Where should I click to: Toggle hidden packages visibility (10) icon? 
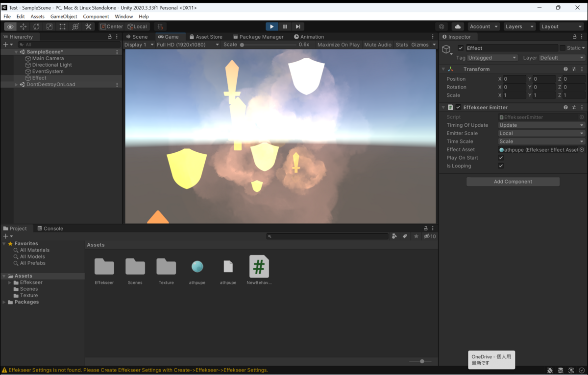point(430,236)
